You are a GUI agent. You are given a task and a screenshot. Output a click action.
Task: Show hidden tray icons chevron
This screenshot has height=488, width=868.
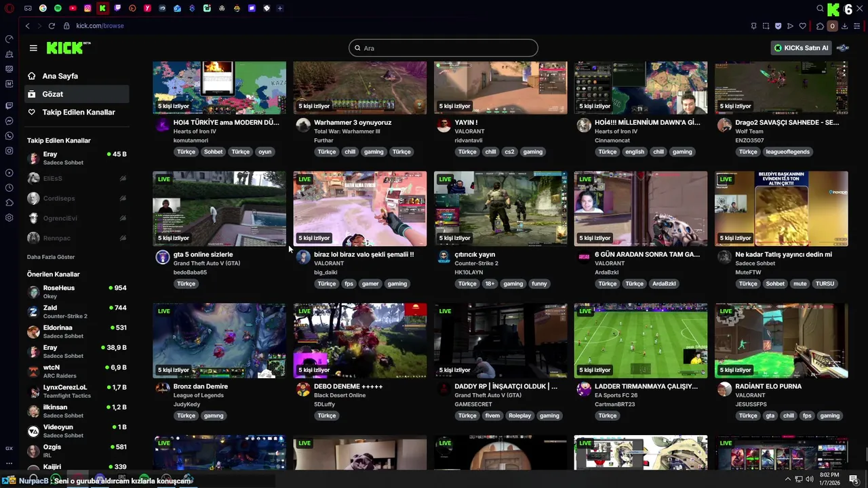[x=788, y=479]
